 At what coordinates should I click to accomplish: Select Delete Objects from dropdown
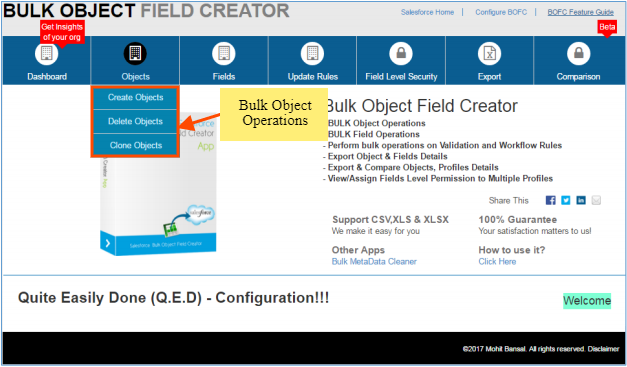pos(135,122)
